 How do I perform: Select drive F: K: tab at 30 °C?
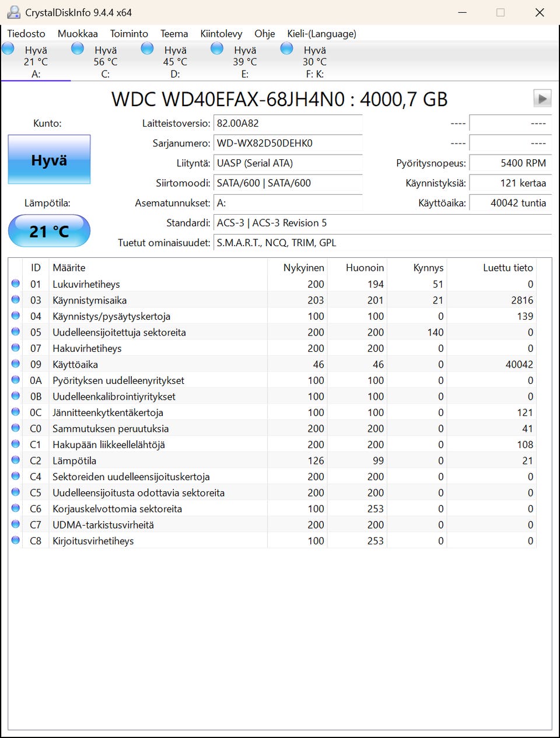tap(314, 61)
